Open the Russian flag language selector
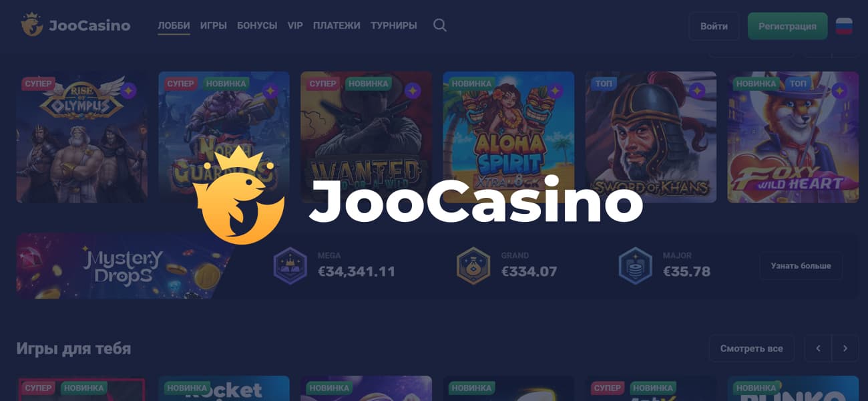Viewport: 868px width, 401px height. 844,26
